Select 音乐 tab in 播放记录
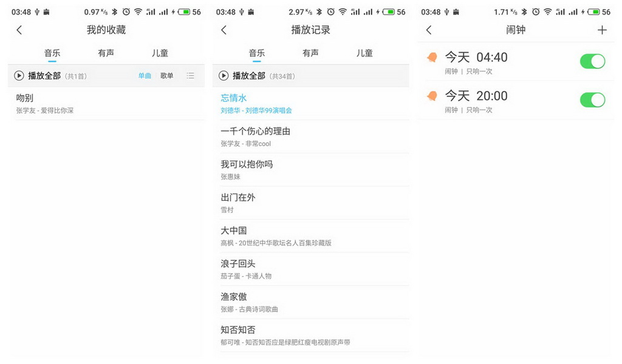Screen dimensions: 622x364 tap(257, 53)
